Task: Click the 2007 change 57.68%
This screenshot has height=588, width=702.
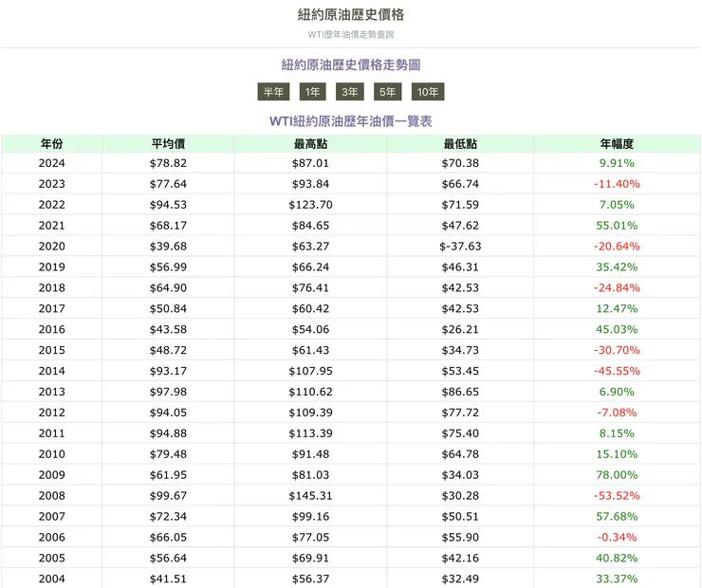Action: click(x=617, y=517)
